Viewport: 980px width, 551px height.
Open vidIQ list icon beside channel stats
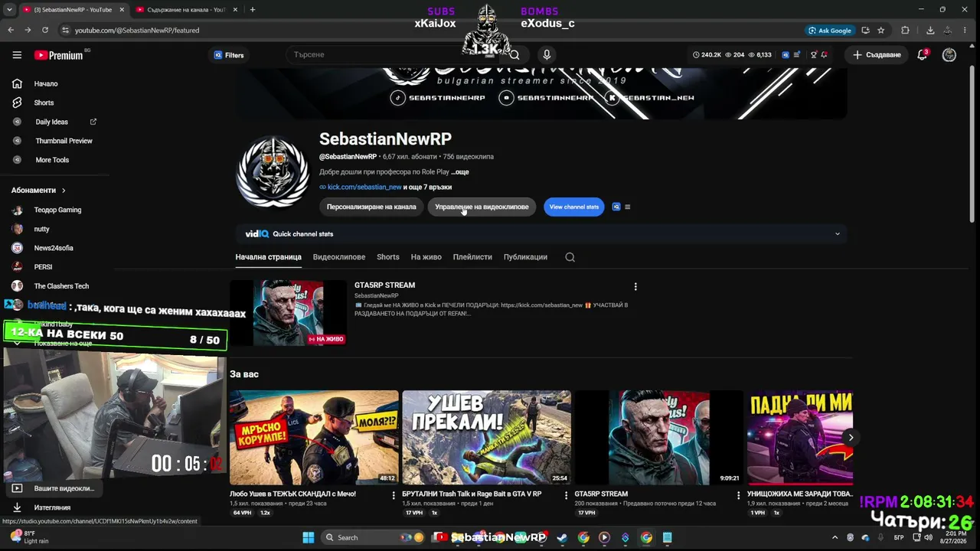tap(627, 207)
